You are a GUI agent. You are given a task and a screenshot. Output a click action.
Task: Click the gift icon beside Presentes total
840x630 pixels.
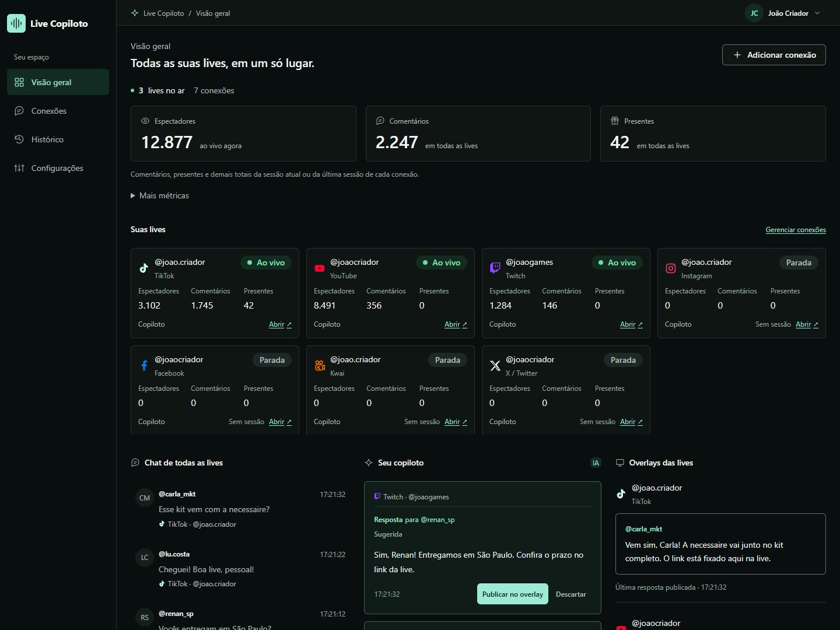[x=615, y=121]
